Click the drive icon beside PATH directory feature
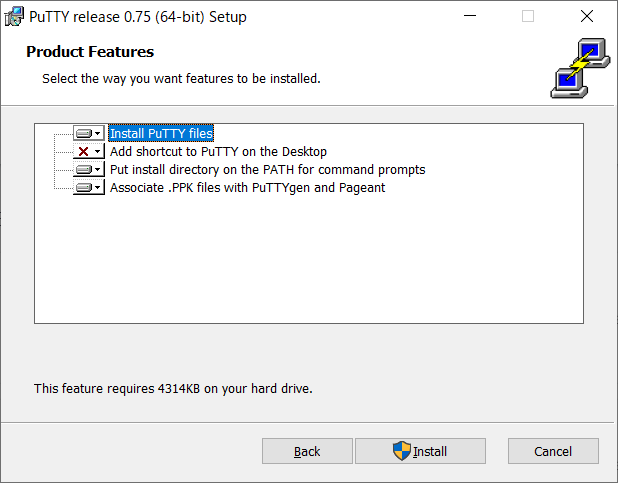 click(84, 170)
